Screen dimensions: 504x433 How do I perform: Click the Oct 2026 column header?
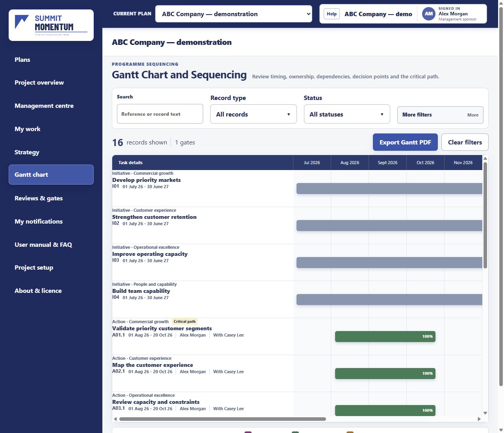coord(425,163)
